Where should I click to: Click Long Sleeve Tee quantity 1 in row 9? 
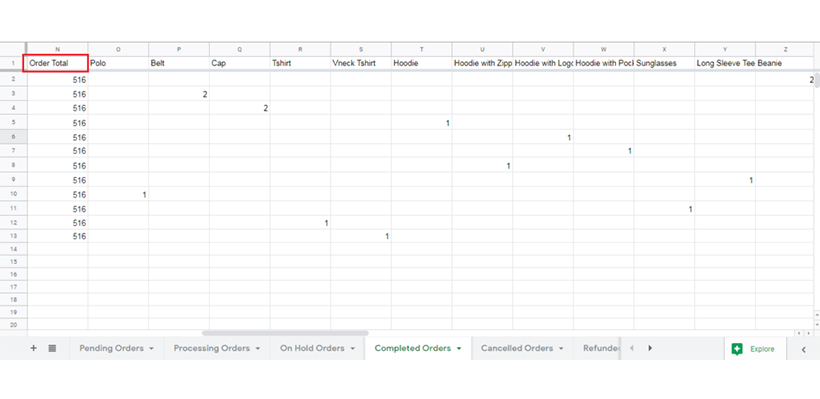[751, 180]
